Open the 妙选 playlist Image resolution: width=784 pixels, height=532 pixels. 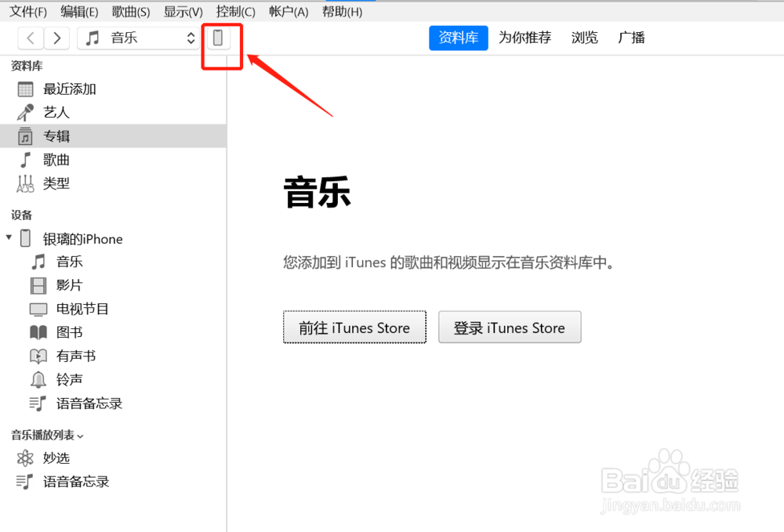pyautogui.click(x=56, y=458)
